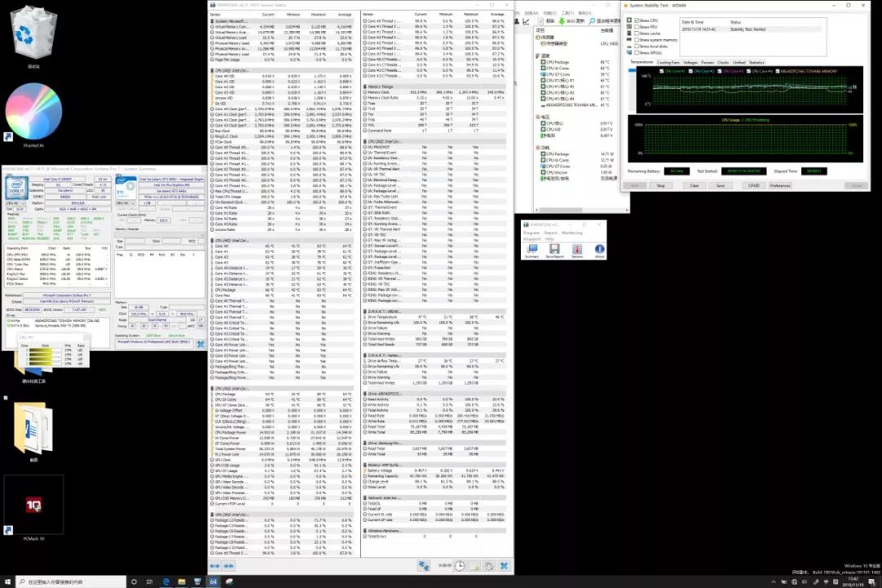
Task: Toggle CPU Core #4 graph checkbox
Action: coord(748,72)
